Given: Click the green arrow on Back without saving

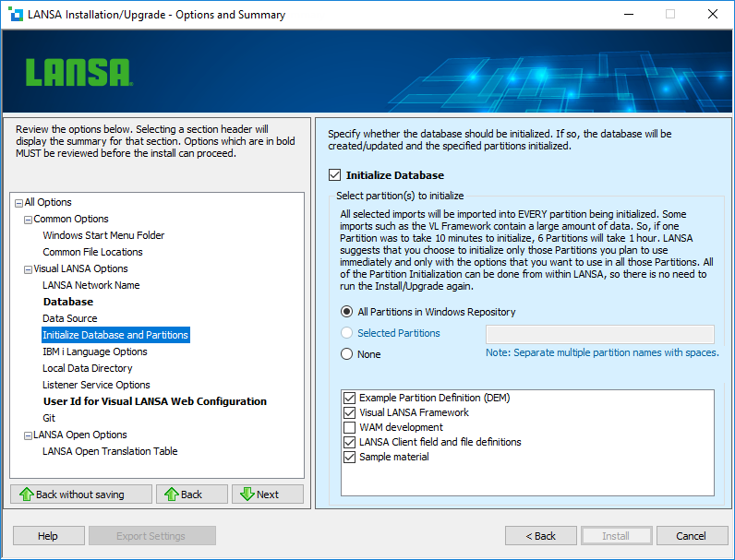Looking at the screenshot, I should point(27,494).
